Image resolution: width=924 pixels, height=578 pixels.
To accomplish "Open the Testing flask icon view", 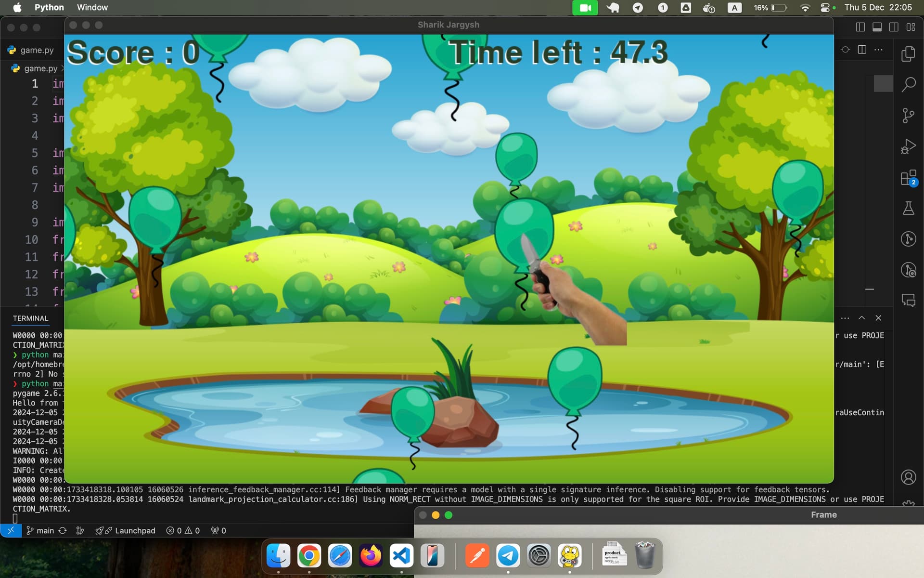I will 908,209.
